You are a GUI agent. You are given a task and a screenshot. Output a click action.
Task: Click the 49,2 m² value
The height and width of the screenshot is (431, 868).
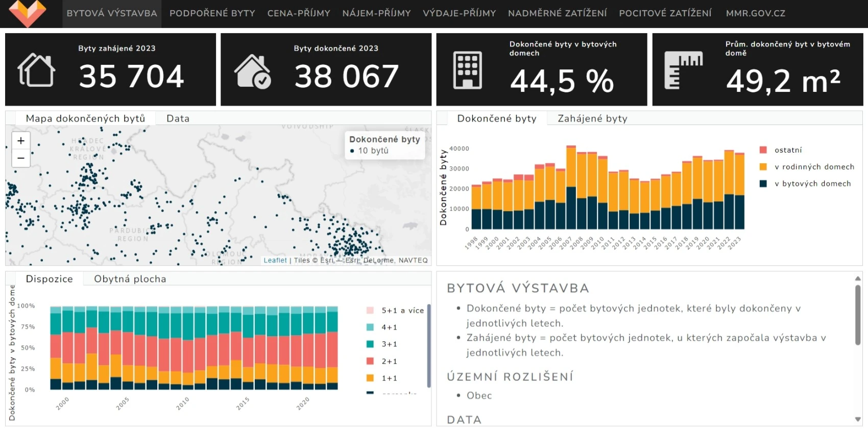[x=783, y=81]
